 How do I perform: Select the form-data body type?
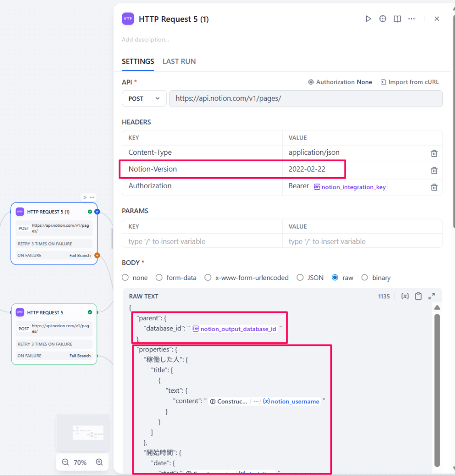click(x=159, y=278)
